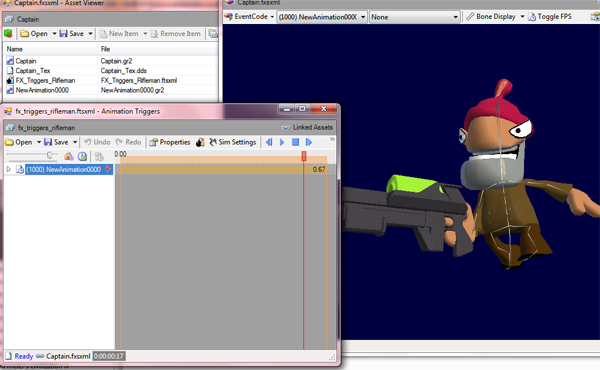The width and height of the screenshot is (600, 370).
Task: Step to the next frame
Action: click(309, 142)
